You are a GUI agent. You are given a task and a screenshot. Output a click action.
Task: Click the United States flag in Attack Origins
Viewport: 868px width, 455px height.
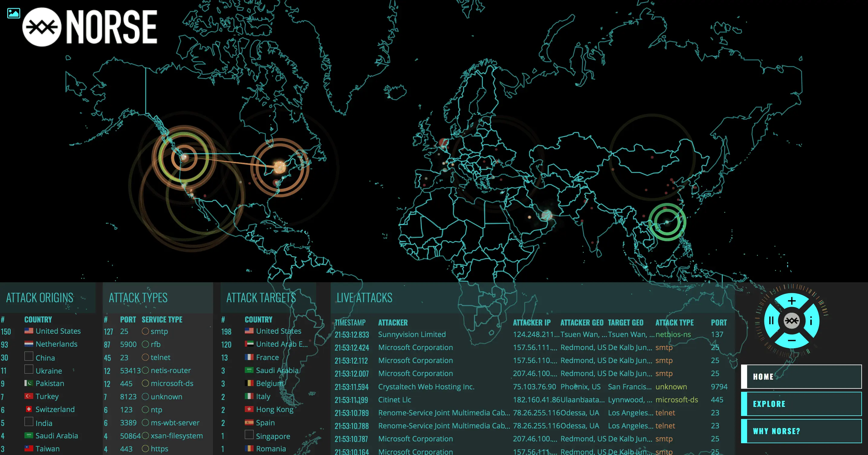[29, 331]
